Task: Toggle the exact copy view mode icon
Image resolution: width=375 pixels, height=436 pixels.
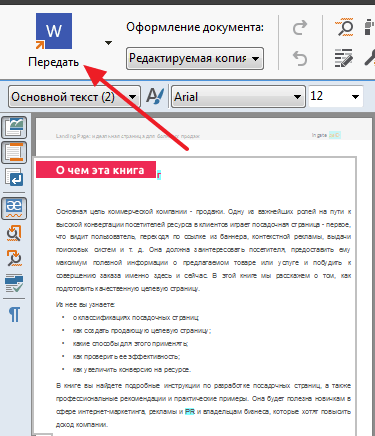Action: 14,127
